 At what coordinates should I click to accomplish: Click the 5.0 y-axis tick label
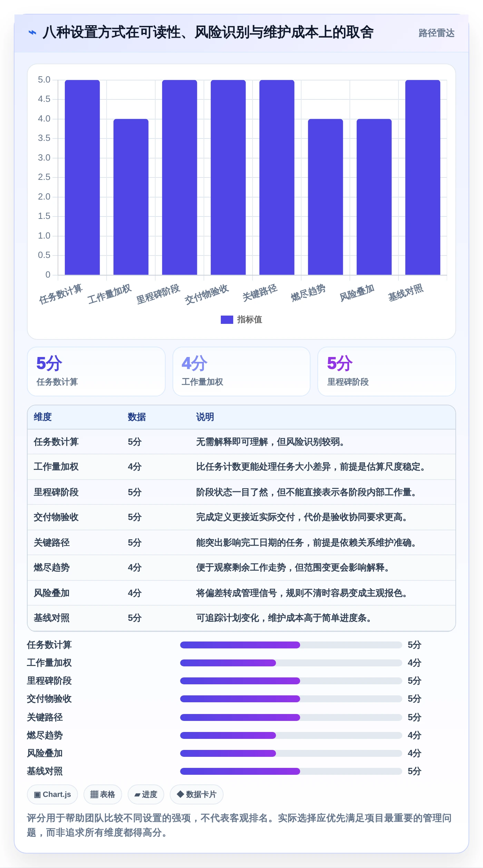click(x=44, y=80)
